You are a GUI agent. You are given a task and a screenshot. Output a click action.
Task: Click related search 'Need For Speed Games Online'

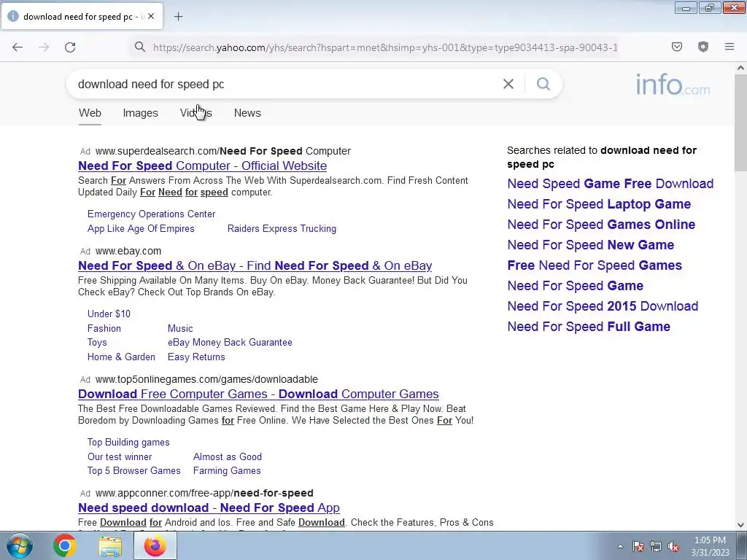601,225
